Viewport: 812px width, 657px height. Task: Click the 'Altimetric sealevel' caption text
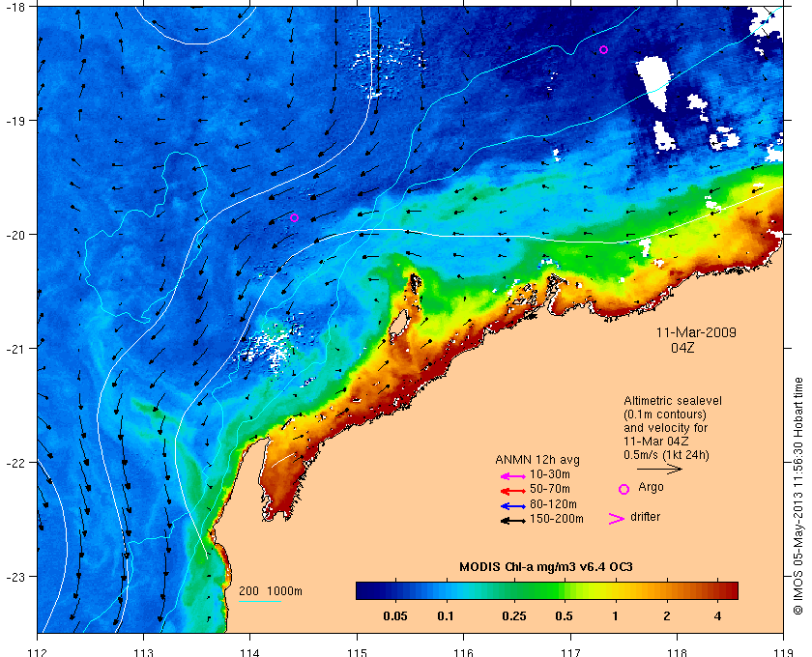672,401
